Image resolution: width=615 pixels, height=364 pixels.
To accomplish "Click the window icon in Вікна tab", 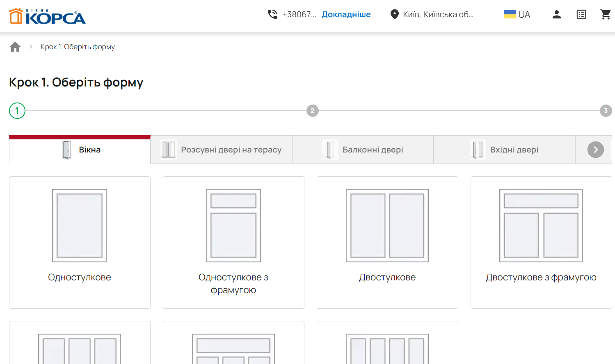I will [67, 150].
